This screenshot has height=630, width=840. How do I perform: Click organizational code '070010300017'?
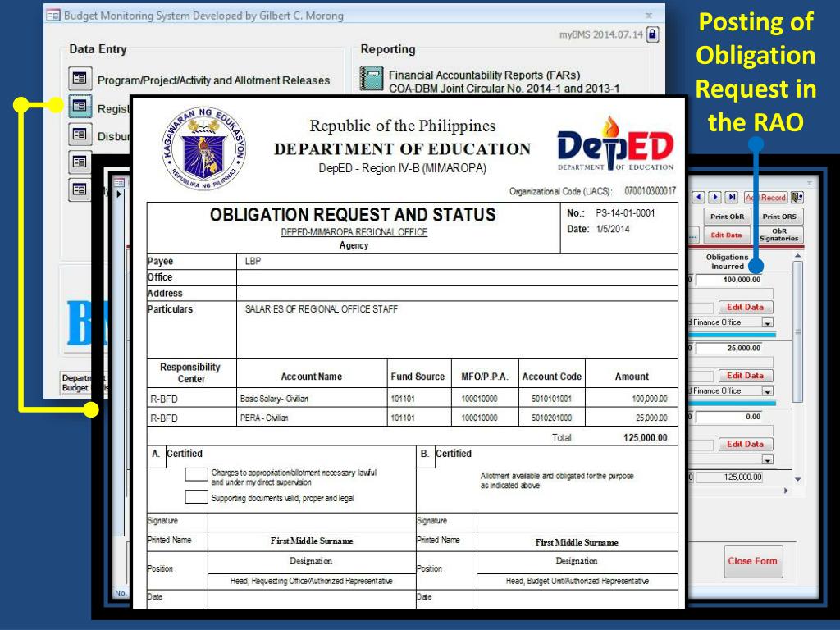click(x=650, y=191)
